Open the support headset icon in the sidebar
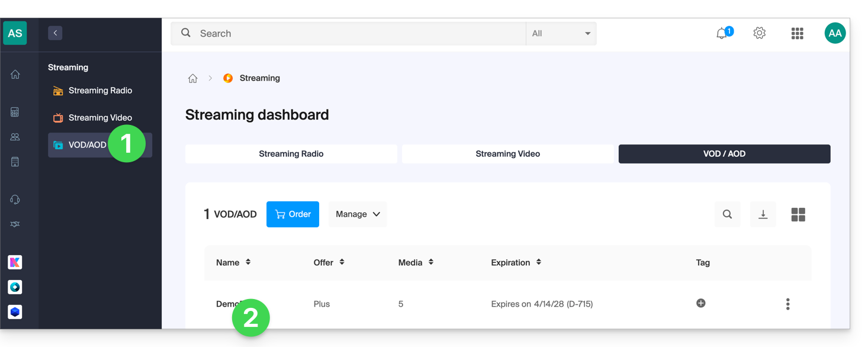This screenshot has width=868, height=347. [x=15, y=200]
